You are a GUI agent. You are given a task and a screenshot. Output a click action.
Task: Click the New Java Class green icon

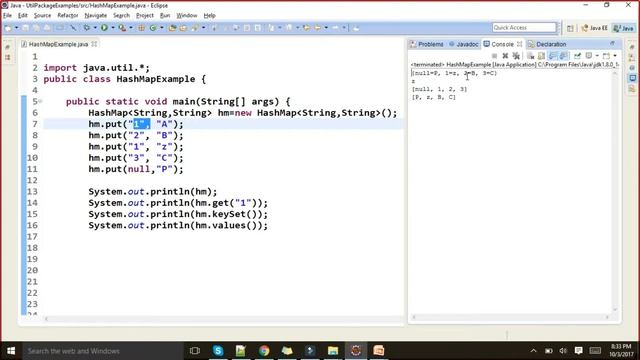tap(153, 28)
